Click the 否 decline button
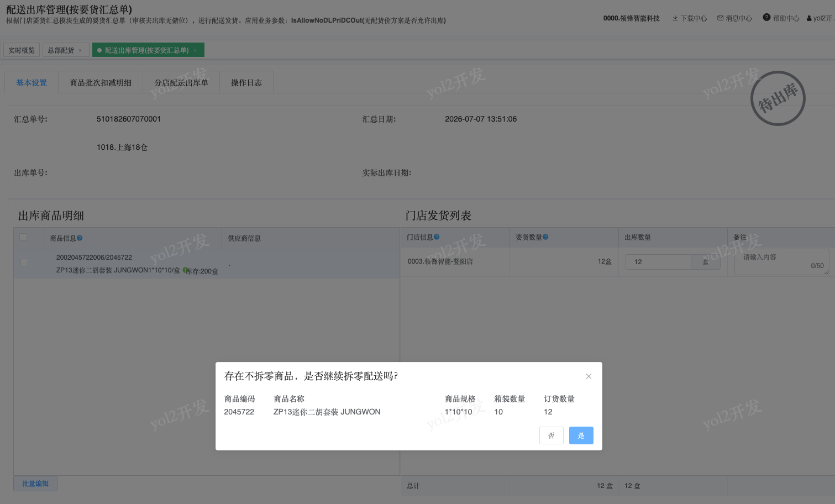 [x=552, y=435]
